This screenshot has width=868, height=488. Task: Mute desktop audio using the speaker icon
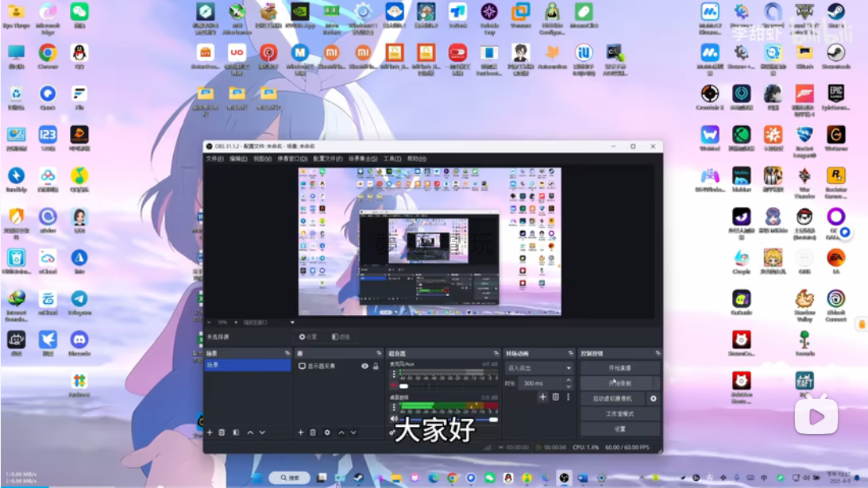pyautogui.click(x=394, y=419)
